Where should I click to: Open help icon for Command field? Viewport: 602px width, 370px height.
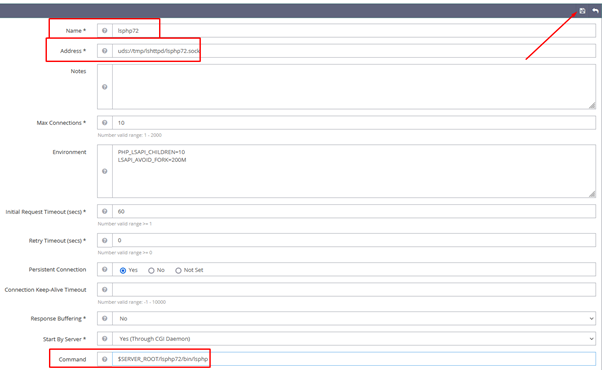104,359
